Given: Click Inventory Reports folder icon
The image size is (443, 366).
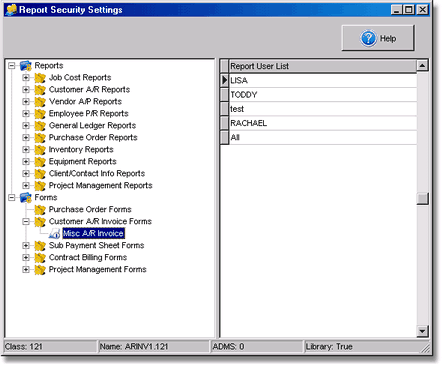Looking at the screenshot, I should click(x=40, y=150).
